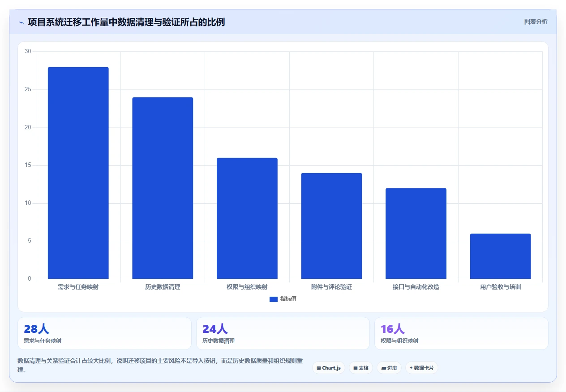Click the y-axis value 25

28,89
